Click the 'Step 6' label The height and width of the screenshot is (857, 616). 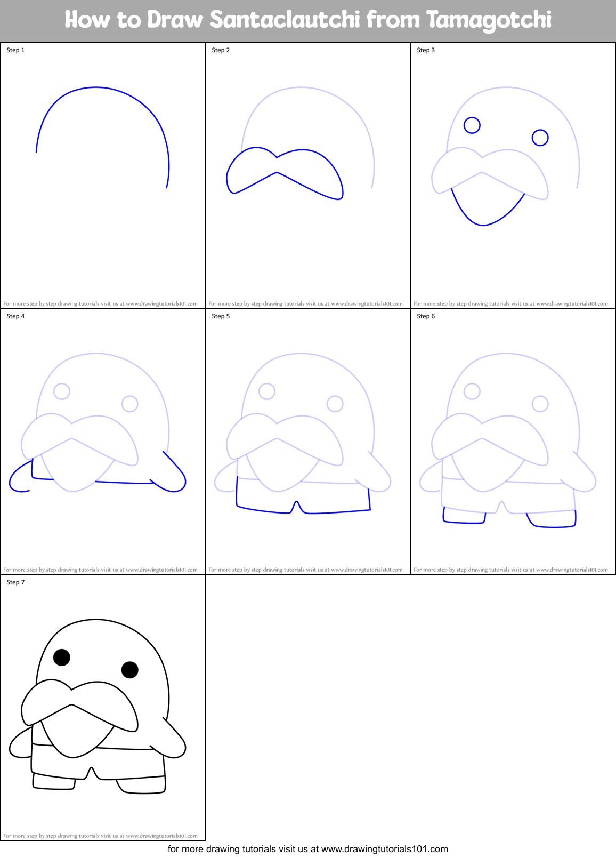tap(426, 316)
